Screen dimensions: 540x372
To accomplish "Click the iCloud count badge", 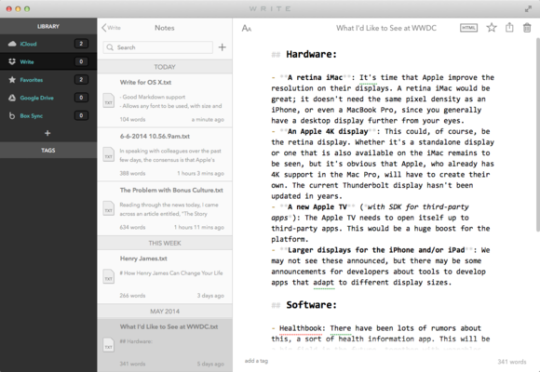I will (x=81, y=44).
